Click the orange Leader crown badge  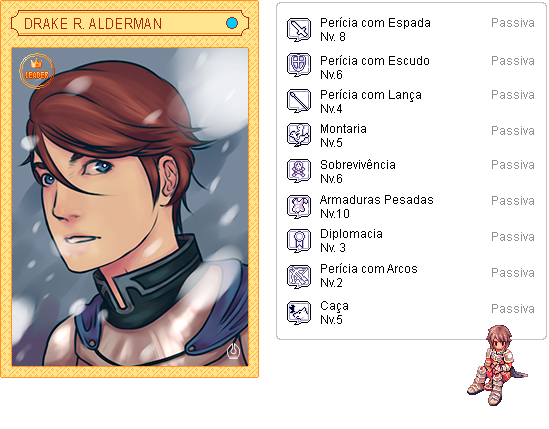(37, 71)
